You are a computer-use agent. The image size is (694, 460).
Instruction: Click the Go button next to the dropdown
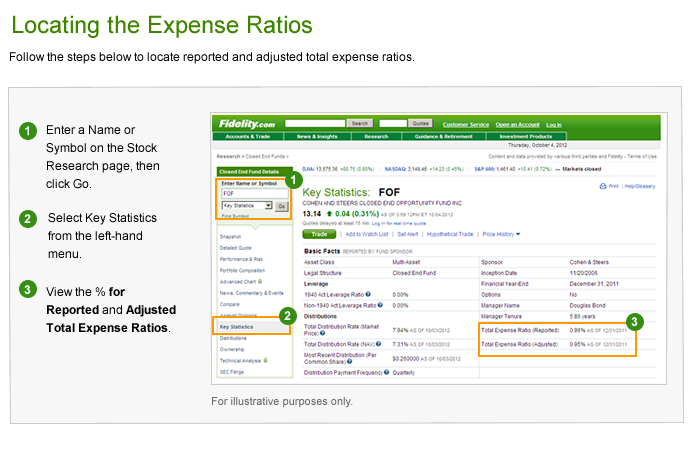coord(281,205)
